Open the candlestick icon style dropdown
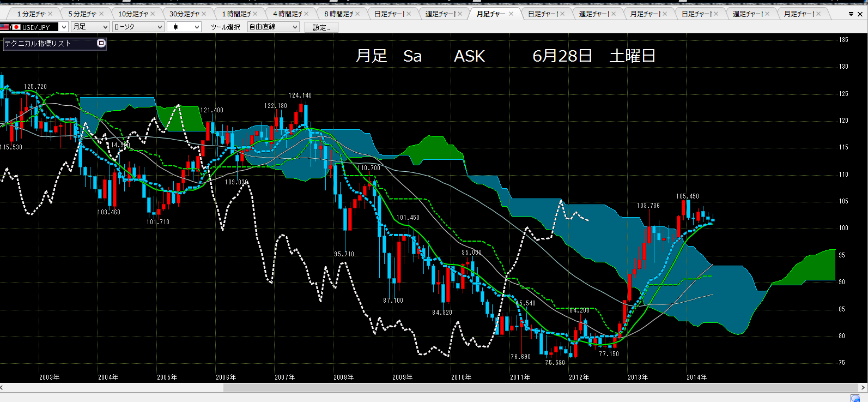868x402 pixels. pyautogui.click(x=184, y=27)
